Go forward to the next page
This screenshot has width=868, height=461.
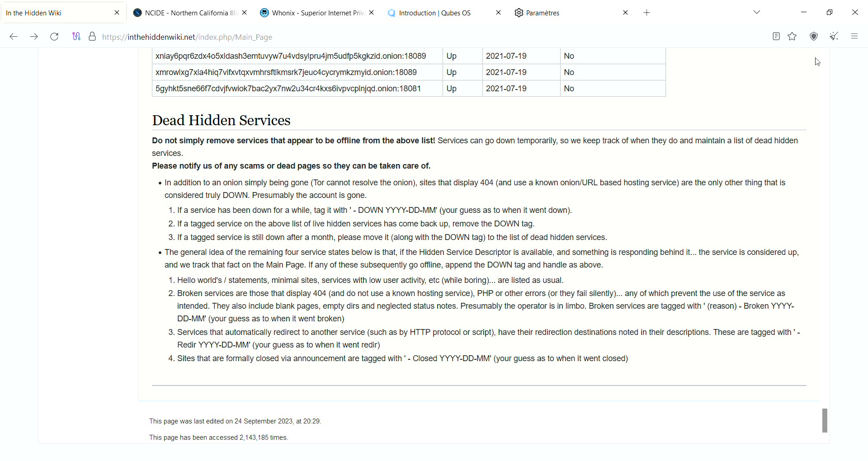click(34, 37)
